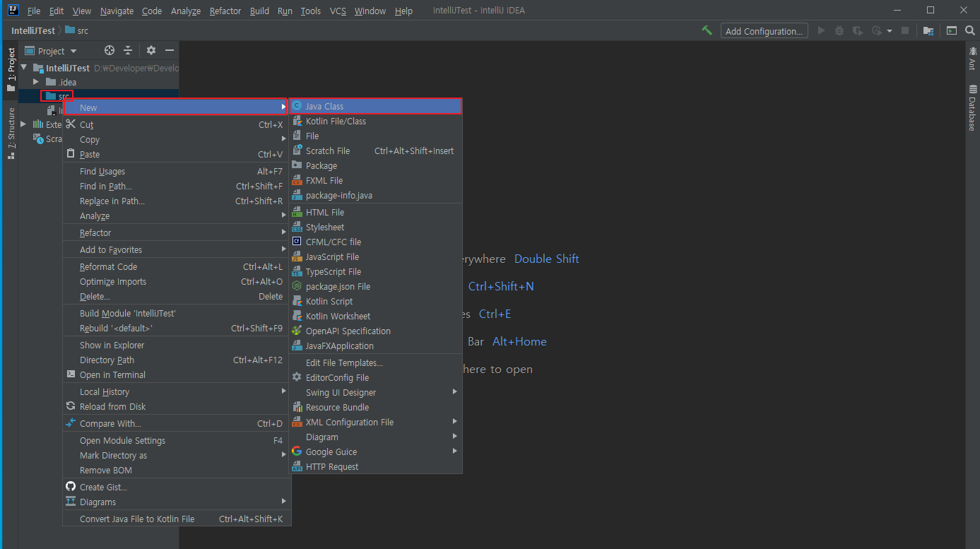This screenshot has height=549, width=980.
Task: Collapse the IntelliJTest root tree arrow
Action: tap(24, 68)
